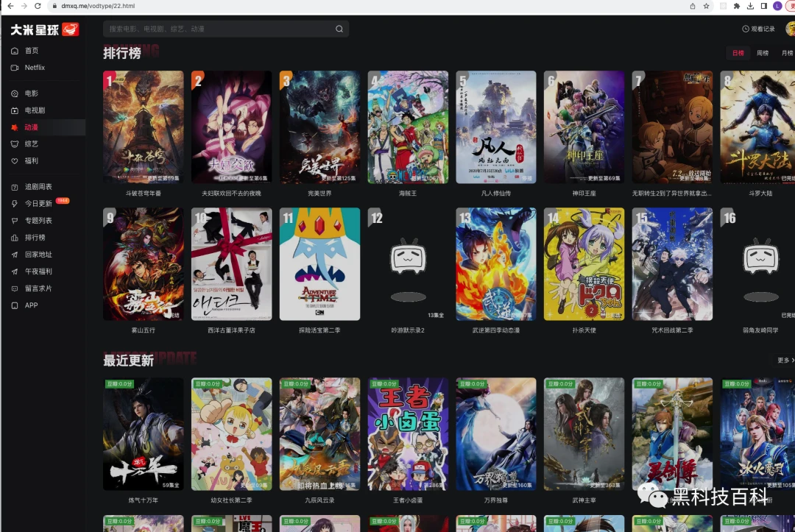Click the 今日更新 lightning icon
Screen dimensions: 795x532
coord(15,204)
